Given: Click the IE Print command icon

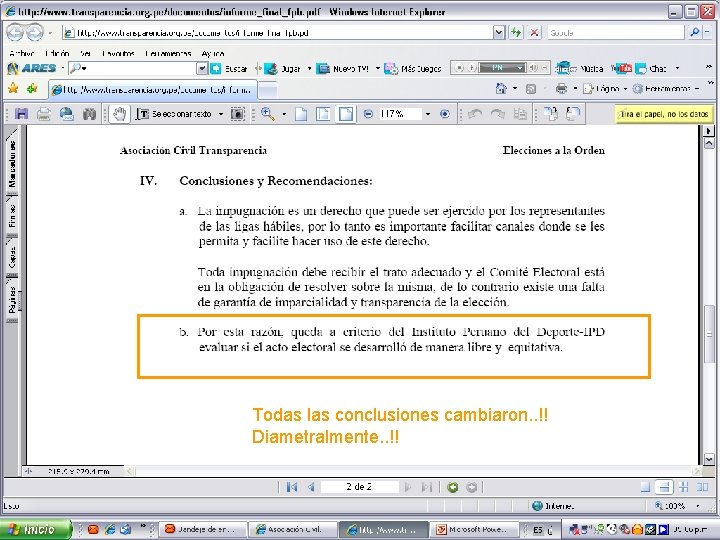Looking at the screenshot, I should pyautogui.click(x=561, y=88).
